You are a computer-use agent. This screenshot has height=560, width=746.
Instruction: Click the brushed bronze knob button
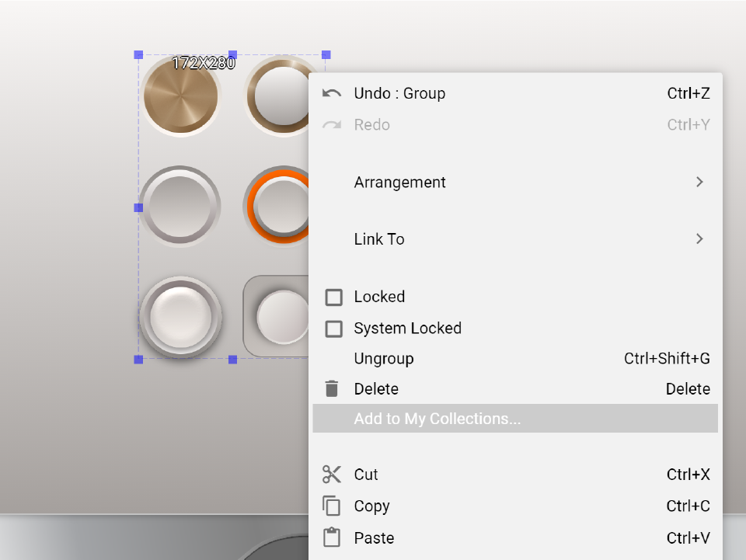181,98
